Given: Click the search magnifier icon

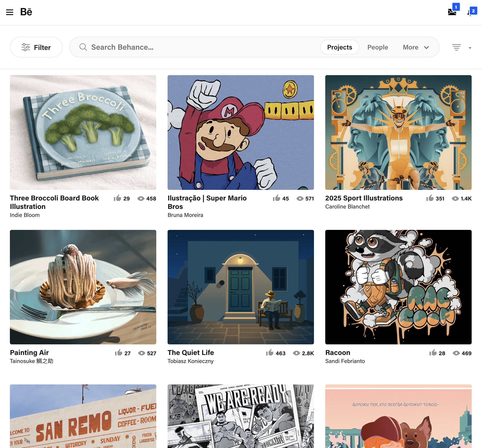Looking at the screenshot, I should (x=83, y=47).
